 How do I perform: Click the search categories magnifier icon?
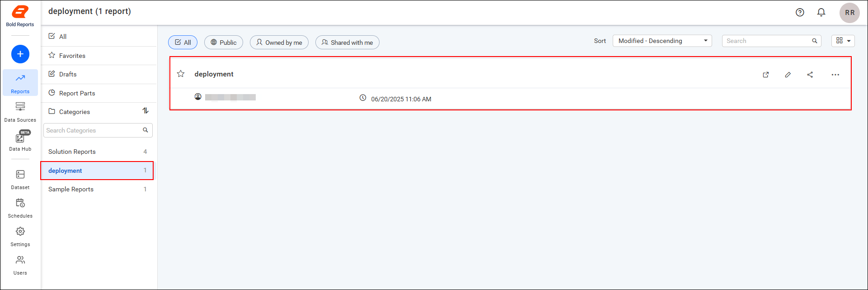coord(145,130)
